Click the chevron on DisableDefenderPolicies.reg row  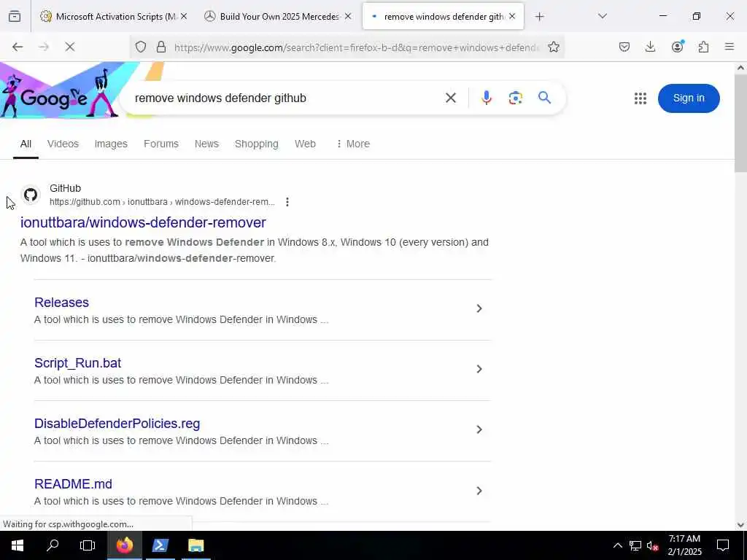(x=479, y=429)
